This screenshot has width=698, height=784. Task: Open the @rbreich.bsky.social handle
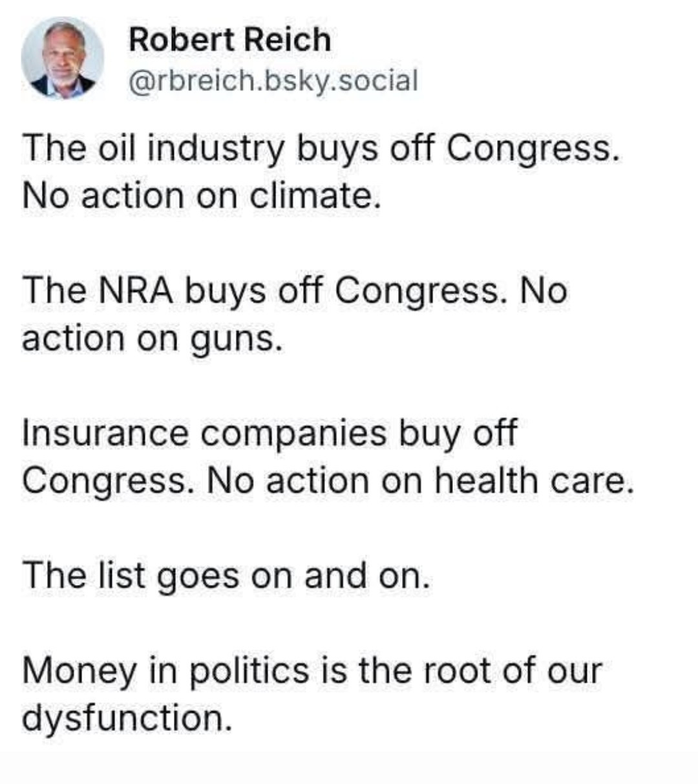coord(273,81)
